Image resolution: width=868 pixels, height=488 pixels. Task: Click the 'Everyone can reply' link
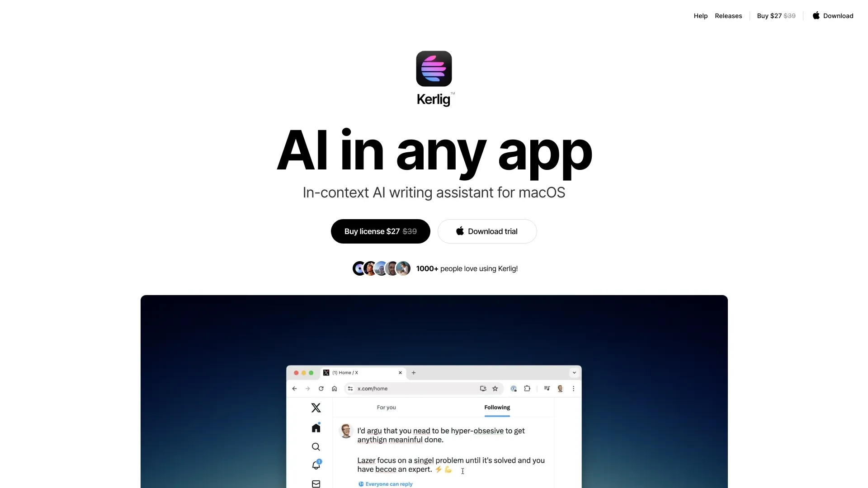(x=386, y=484)
